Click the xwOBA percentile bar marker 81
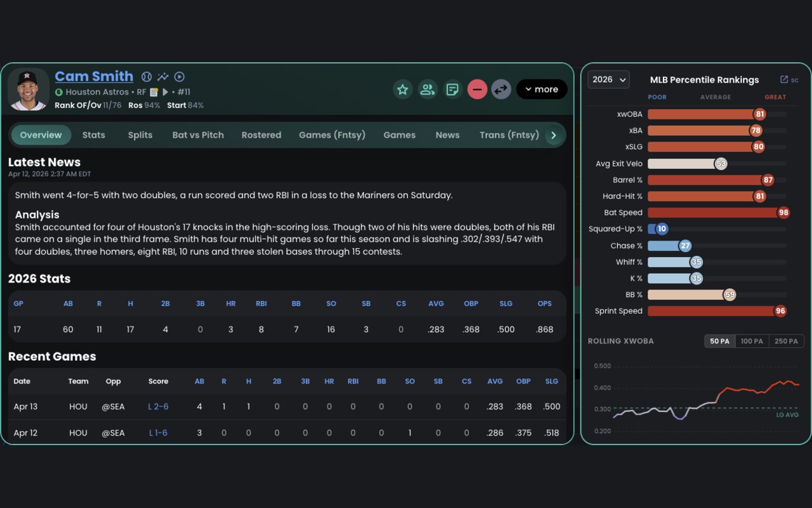This screenshot has width=812, height=508. (760, 114)
